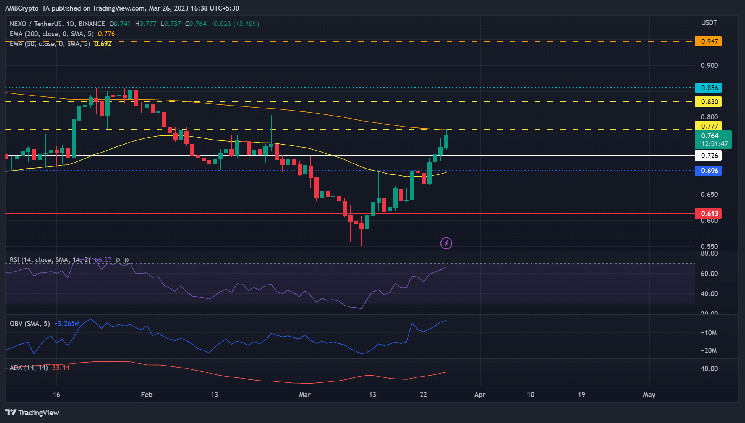Click the purple lightning bolt event icon

[x=446, y=243]
